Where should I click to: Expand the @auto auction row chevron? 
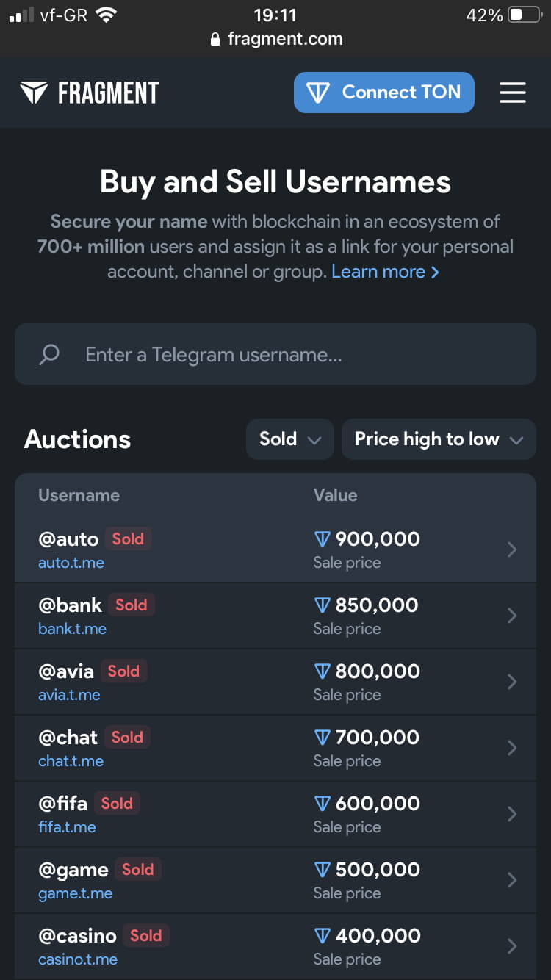[x=512, y=550]
